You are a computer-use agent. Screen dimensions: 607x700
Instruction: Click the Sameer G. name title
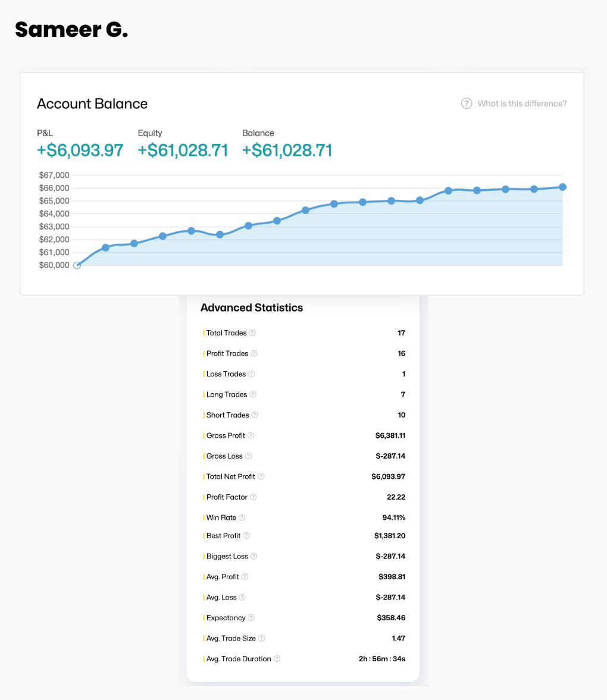pyautogui.click(x=71, y=30)
